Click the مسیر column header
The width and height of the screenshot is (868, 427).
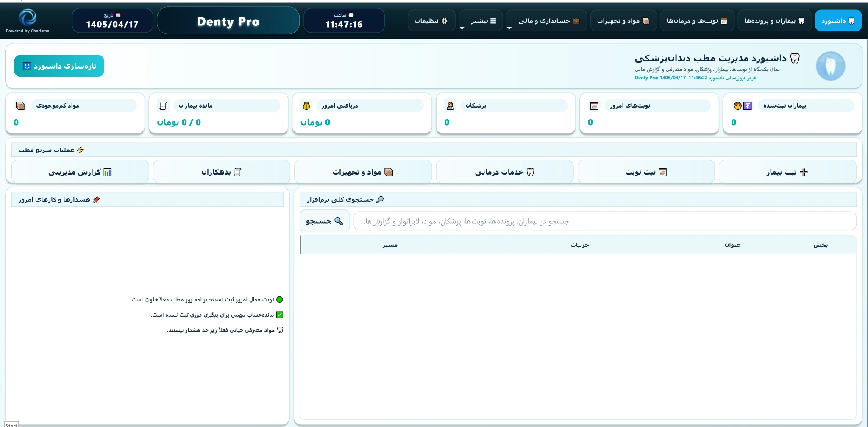click(390, 245)
